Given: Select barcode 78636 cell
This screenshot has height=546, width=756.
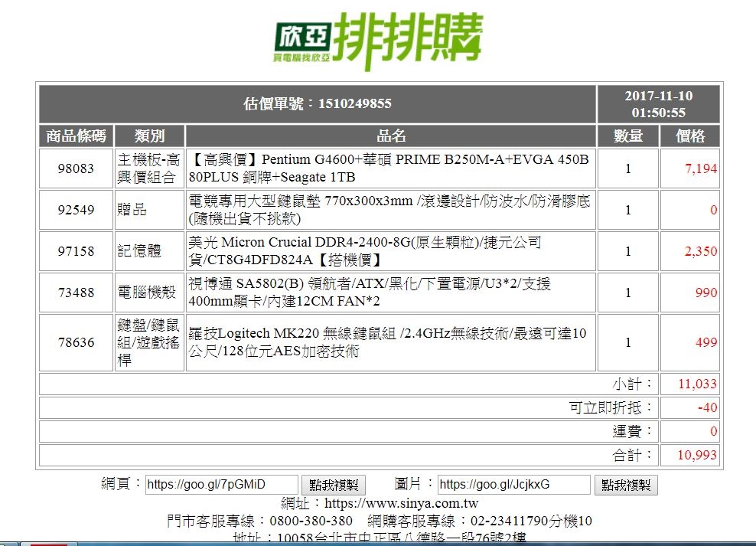Looking at the screenshot, I should coord(77,342).
